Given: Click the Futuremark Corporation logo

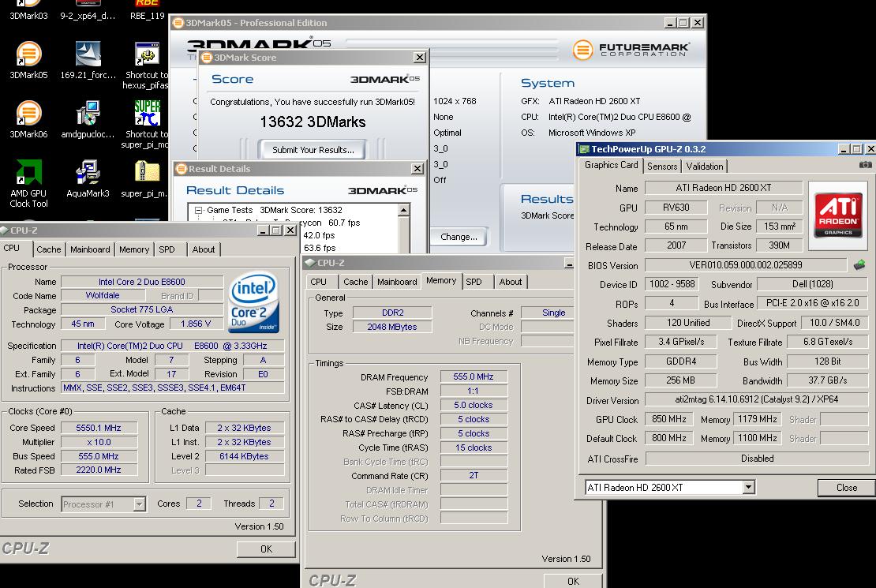Looking at the screenshot, I should 632,50.
